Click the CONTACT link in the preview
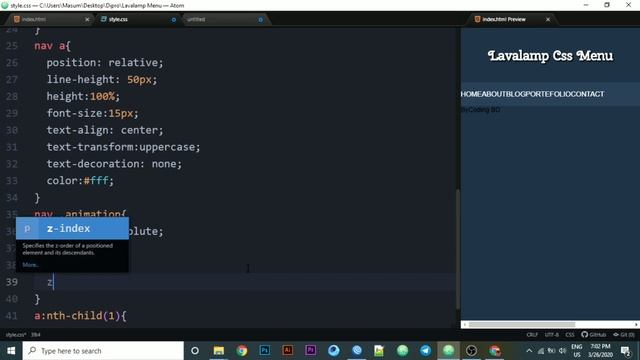 coord(587,94)
